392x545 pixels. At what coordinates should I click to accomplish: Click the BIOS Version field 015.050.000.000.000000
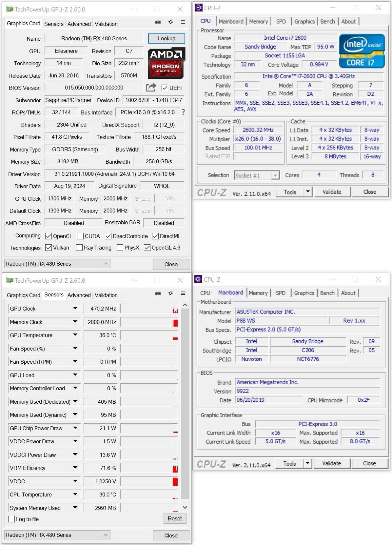94,88
